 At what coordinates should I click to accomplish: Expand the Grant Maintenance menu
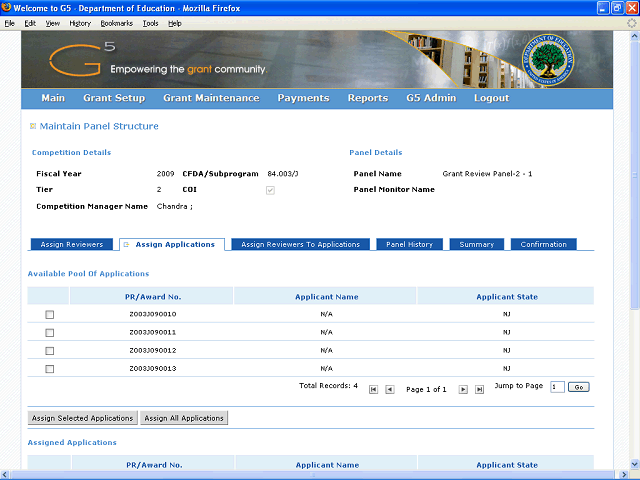[x=211, y=98]
